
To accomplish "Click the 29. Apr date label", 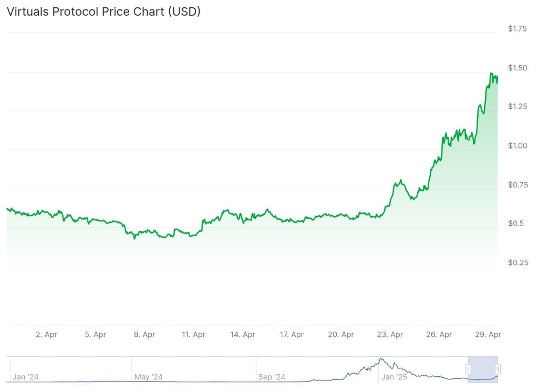I will click(488, 334).
